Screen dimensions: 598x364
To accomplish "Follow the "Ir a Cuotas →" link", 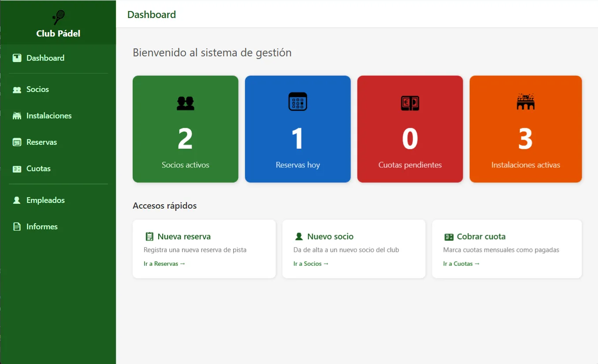I will tap(461, 264).
